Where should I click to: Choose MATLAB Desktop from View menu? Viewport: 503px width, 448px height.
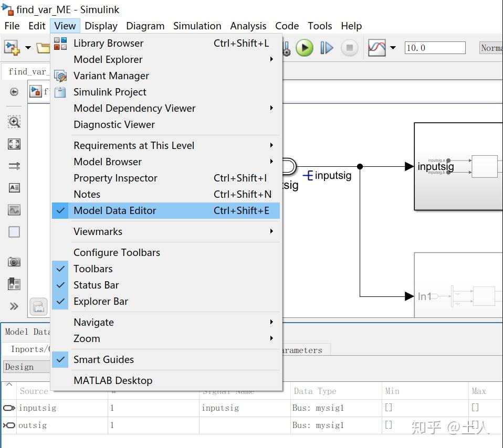[166, 380]
